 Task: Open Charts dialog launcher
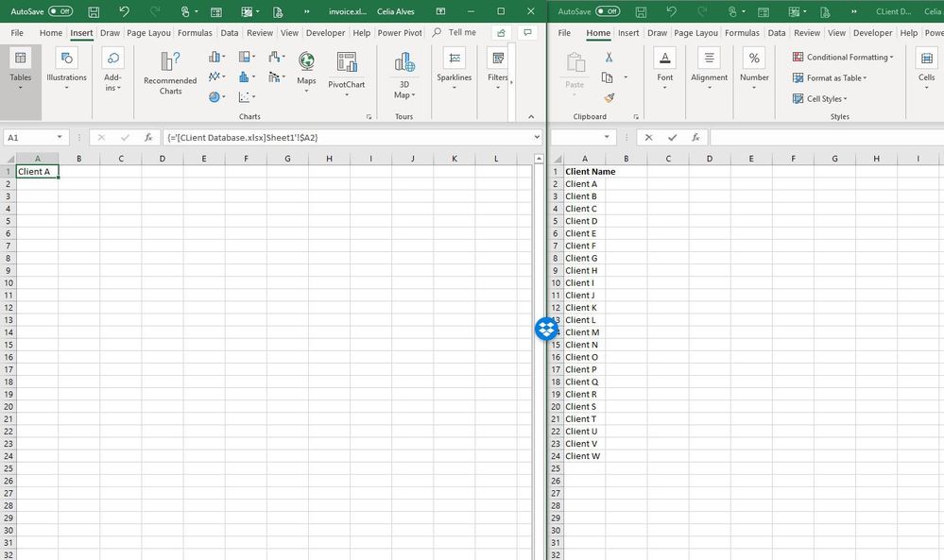[369, 117]
